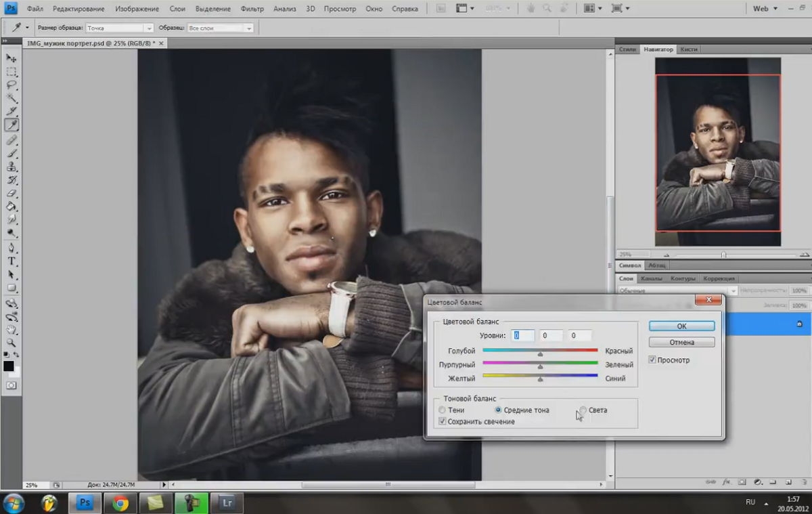
Task: Click the Пурпурный–Зеленый slider handle
Action: [x=540, y=367]
